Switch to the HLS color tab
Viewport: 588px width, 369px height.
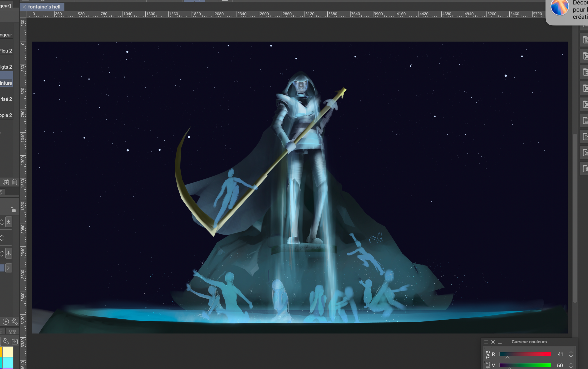[x=488, y=365]
